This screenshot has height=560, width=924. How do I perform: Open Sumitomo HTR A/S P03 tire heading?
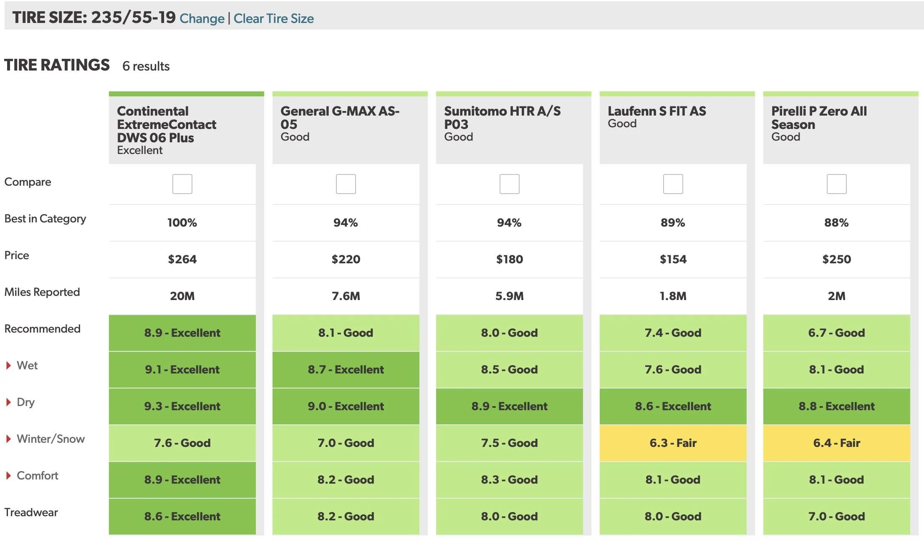coord(502,118)
